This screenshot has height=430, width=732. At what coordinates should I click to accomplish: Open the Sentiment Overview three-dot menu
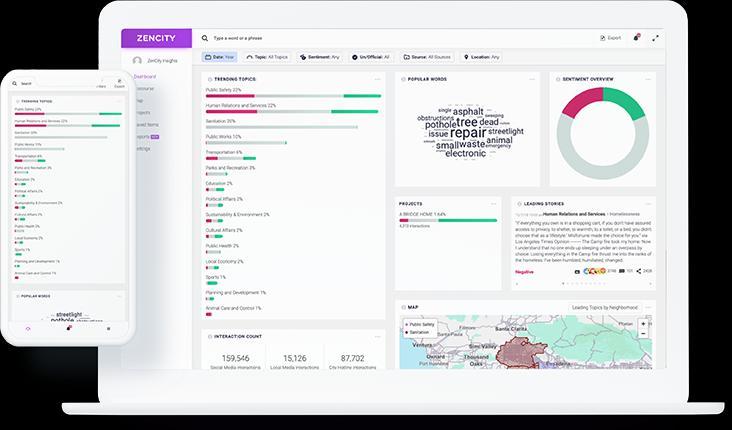click(648, 79)
